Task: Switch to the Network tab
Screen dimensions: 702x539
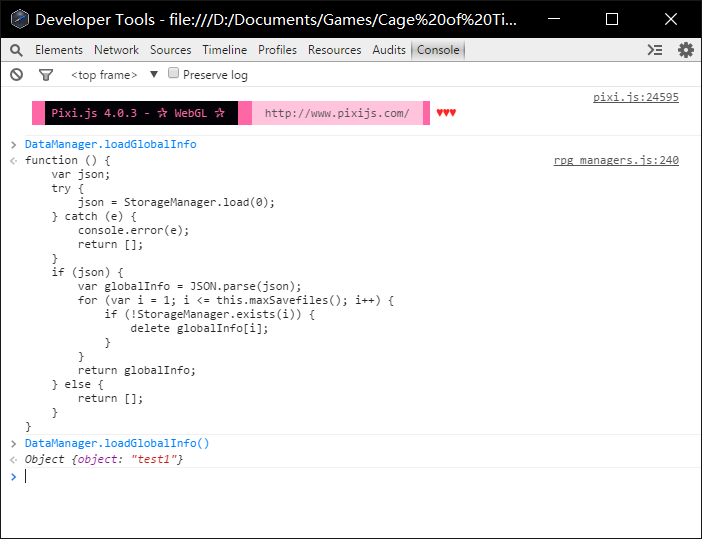Action: [x=116, y=50]
